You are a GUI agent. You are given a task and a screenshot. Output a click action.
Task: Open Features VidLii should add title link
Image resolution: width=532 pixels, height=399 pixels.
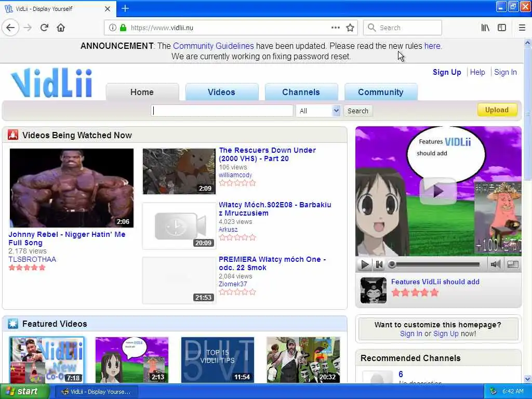click(x=435, y=282)
